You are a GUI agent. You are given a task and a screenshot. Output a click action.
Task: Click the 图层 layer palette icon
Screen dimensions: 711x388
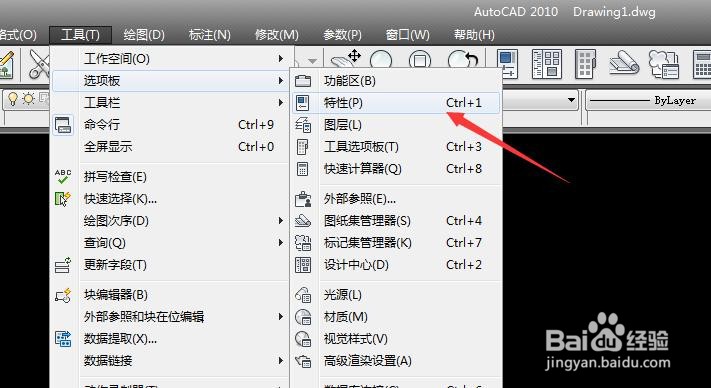tap(303, 125)
